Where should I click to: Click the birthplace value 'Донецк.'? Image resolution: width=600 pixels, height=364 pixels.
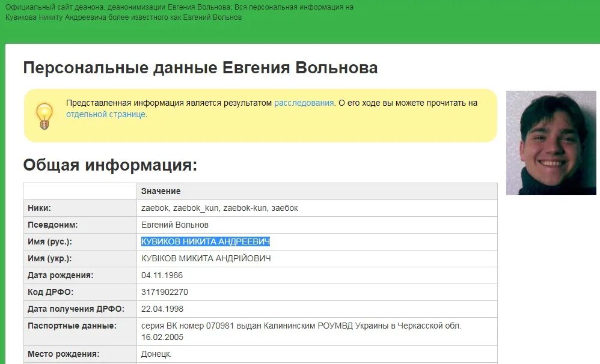tap(156, 354)
